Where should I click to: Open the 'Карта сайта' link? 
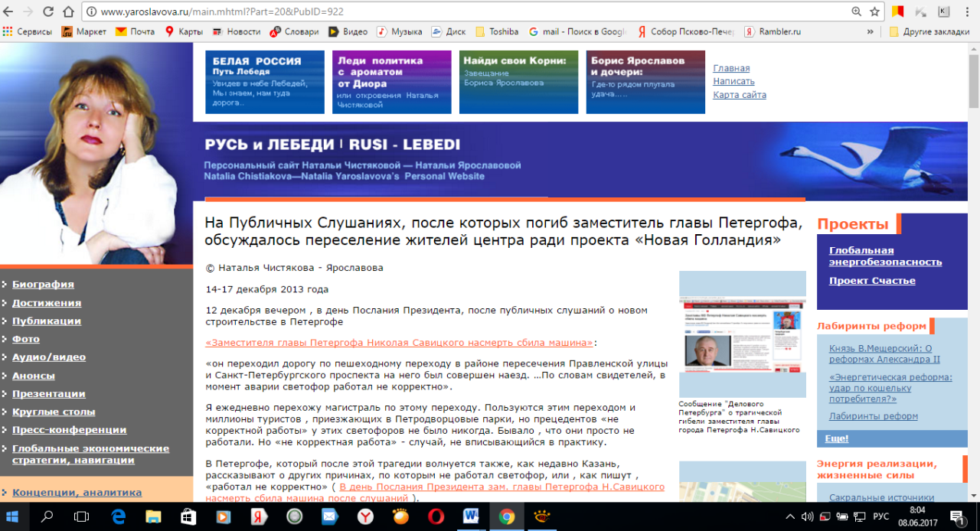pyautogui.click(x=739, y=95)
